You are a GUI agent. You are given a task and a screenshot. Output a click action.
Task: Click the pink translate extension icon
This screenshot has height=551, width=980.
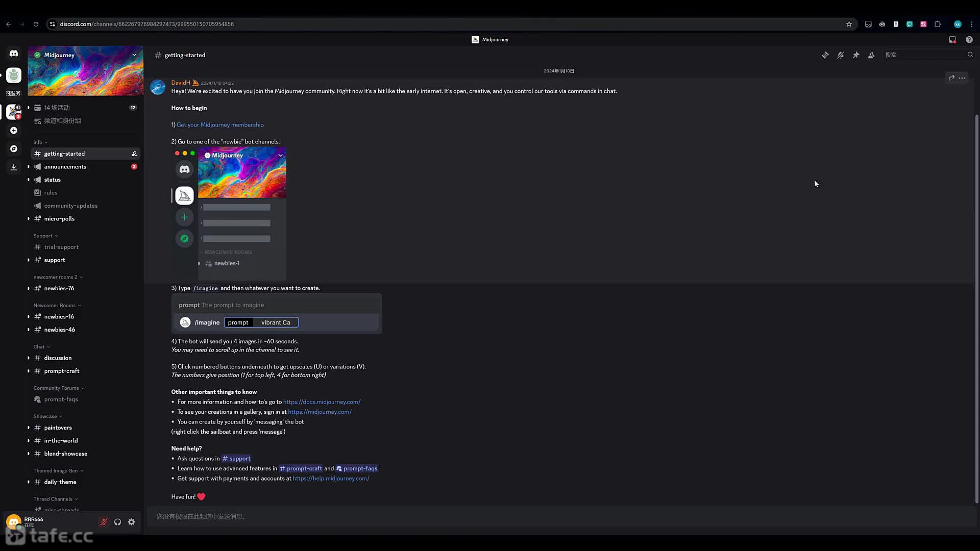[x=923, y=24]
